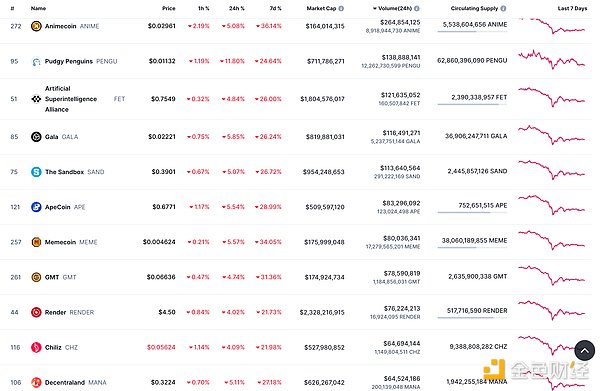This screenshot has width=600, height=391.
Task: Open the GMT last 7 days chart
Action: 551,275
